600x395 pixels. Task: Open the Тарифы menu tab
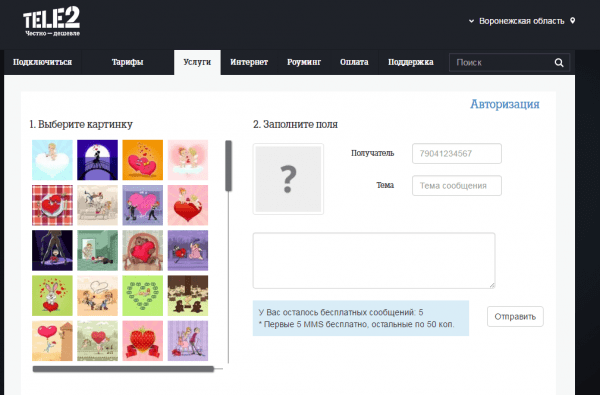click(x=127, y=62)
